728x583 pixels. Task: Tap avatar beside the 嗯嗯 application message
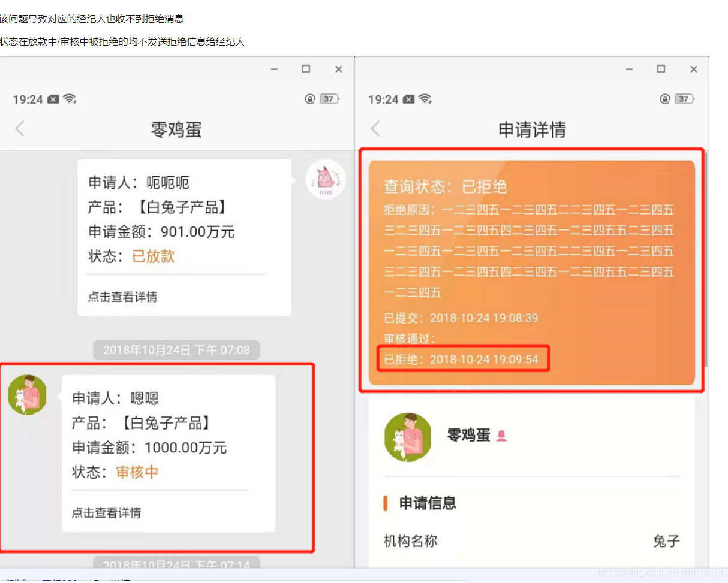[x=27, y=394]
